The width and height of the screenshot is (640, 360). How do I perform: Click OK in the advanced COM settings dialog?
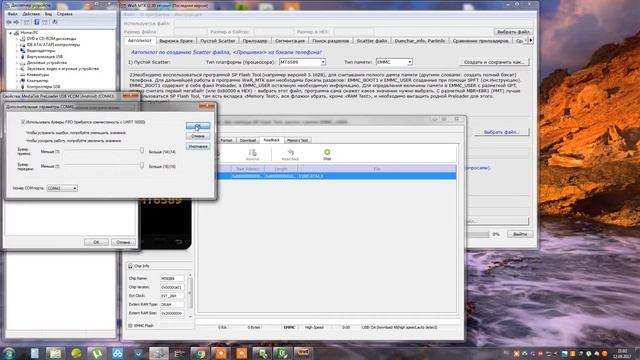point(198,126)
